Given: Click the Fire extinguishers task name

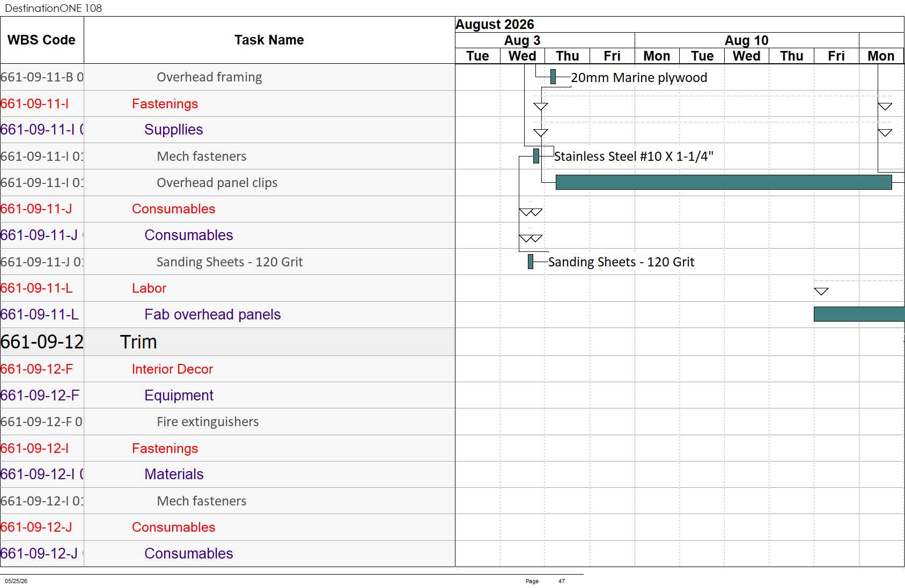Looking at the screenshot, I should point(208,422).
